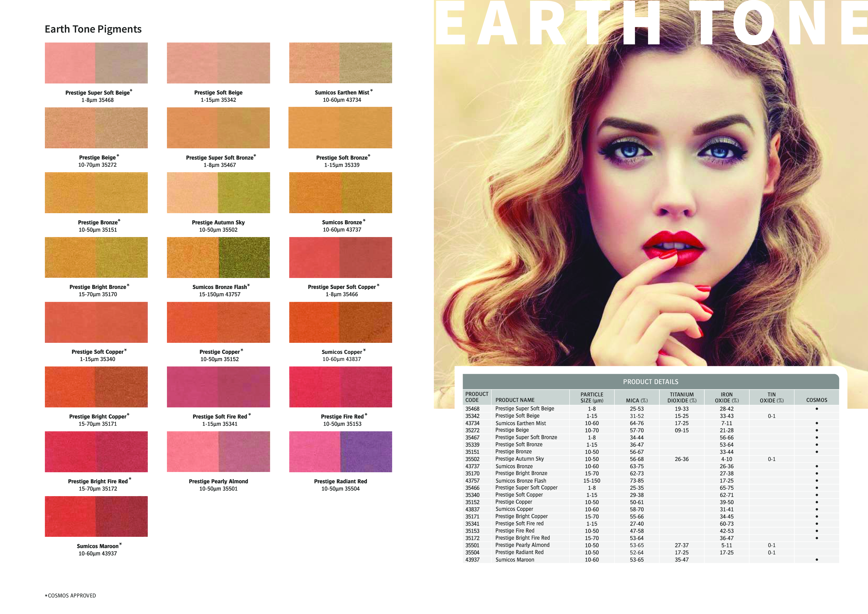
Task: Click mica value 36-47 for Soft Bronze
Action: [637, 445]
